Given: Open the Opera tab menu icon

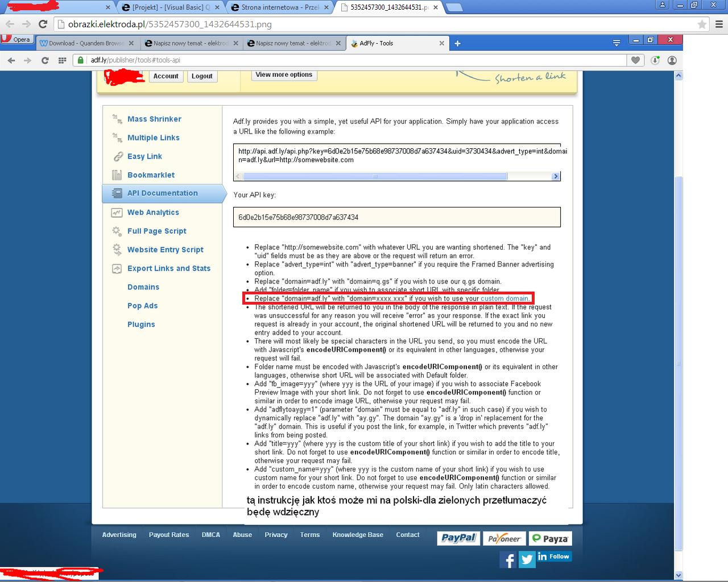Looking at the screenshot, I should [617, 43].
